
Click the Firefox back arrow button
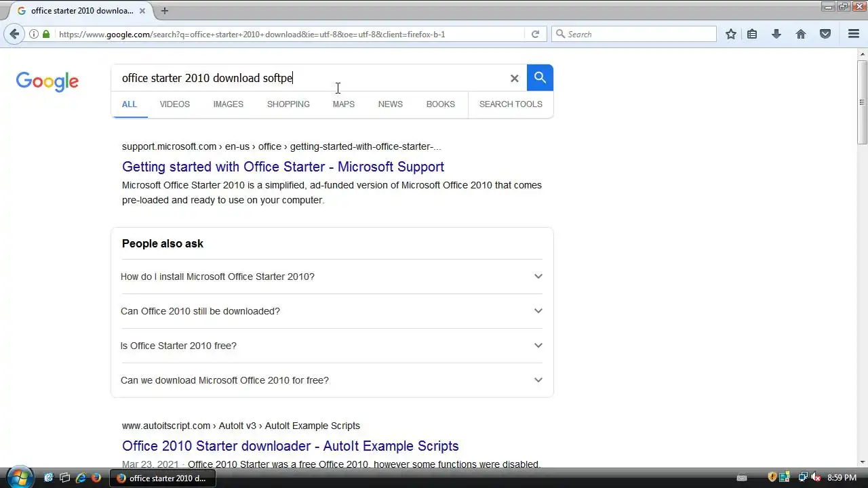[x=14, y=34]
